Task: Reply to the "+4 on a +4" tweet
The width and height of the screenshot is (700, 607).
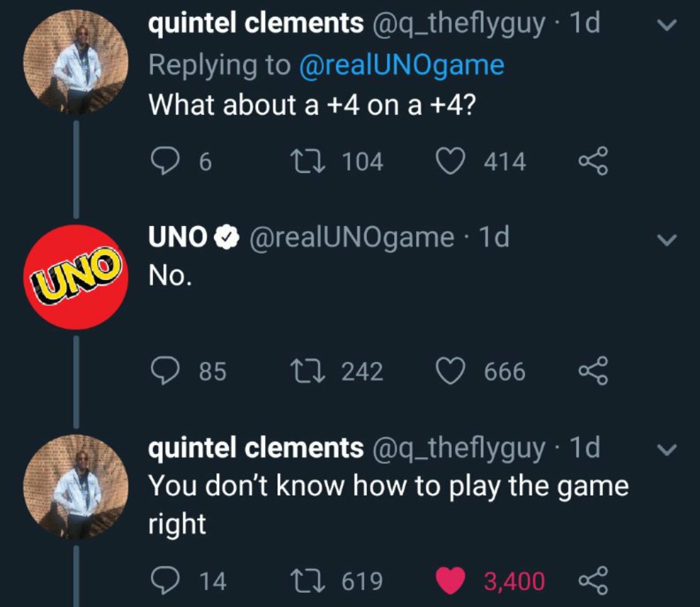Action: 165,161
